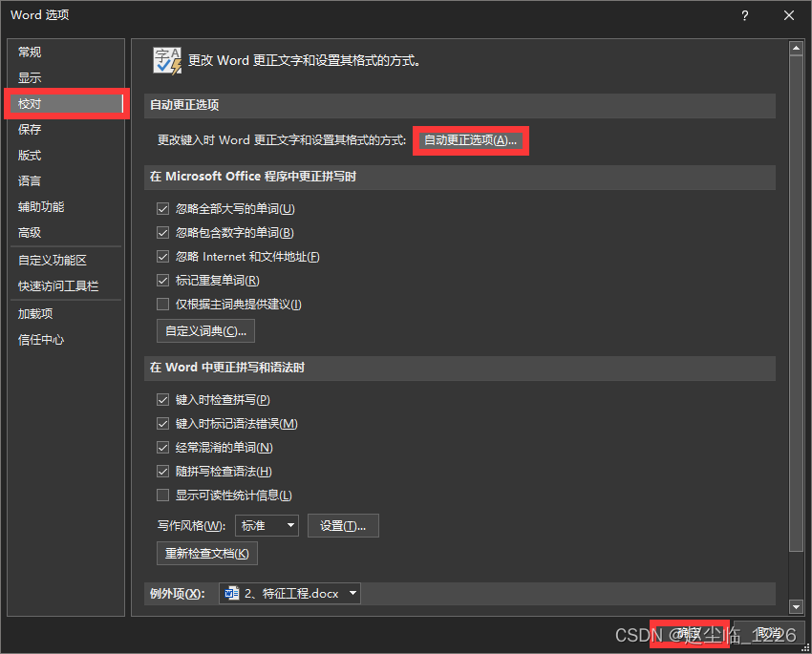Switch to the 版式 category
The height and width of the screenshot is (654, 812).
pos(66,156)
